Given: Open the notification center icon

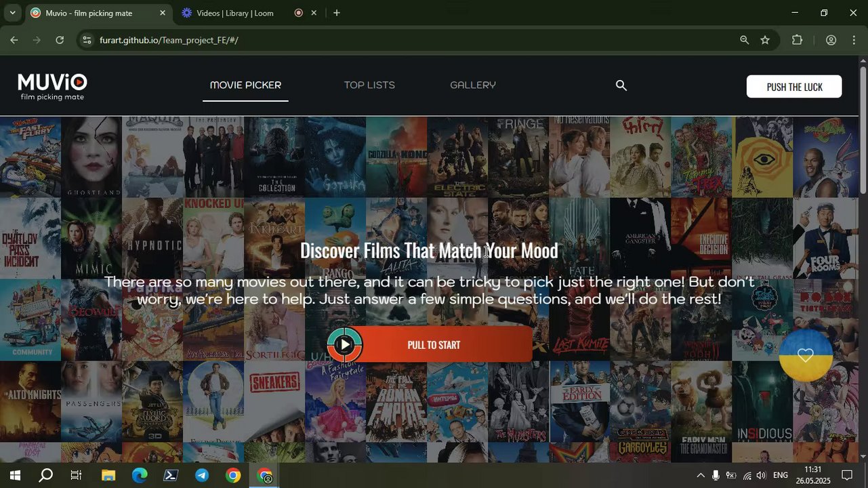Looking at the screenshot, I should pos(847,476).
